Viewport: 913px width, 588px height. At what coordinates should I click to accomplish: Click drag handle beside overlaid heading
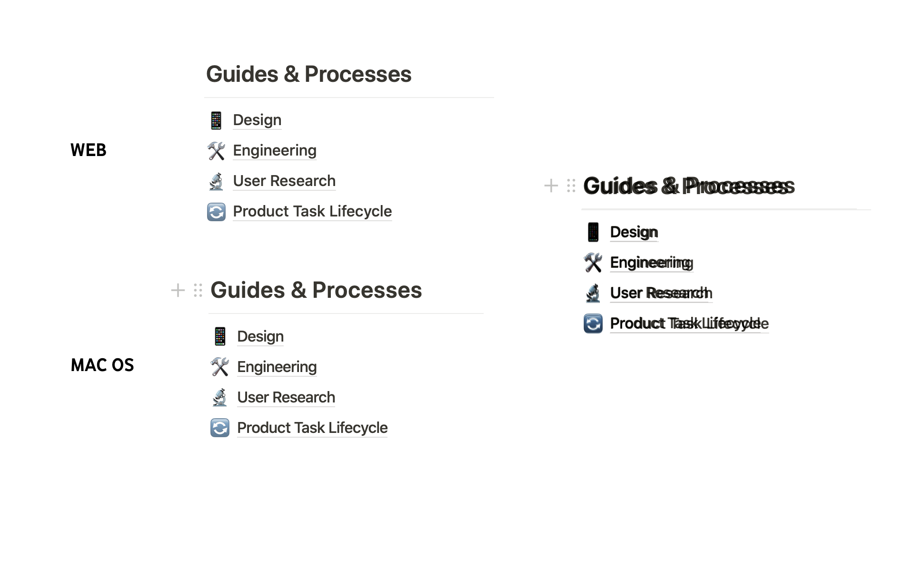pos(571,186)
